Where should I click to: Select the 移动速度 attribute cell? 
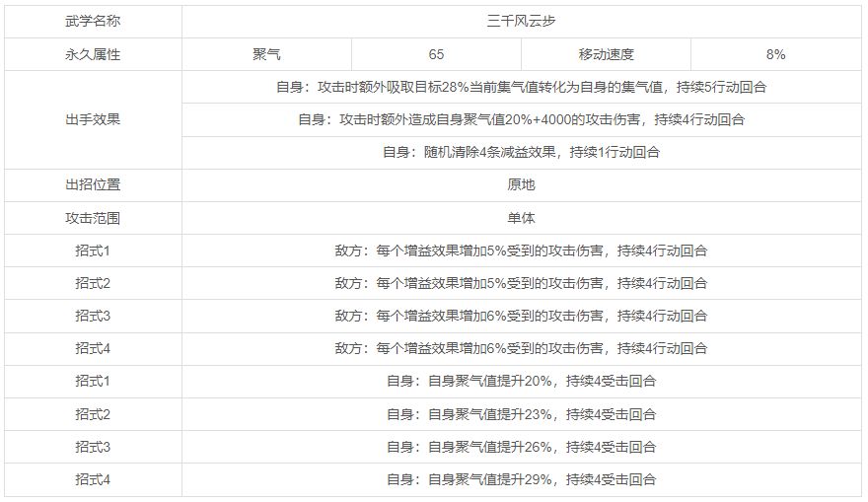[x=607, y=54]
